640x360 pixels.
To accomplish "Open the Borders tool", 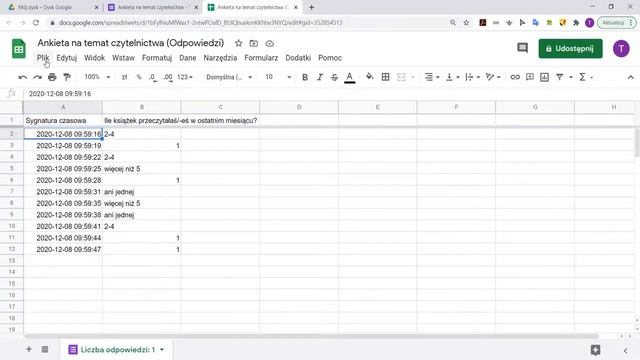I will (x=385, y=77).
